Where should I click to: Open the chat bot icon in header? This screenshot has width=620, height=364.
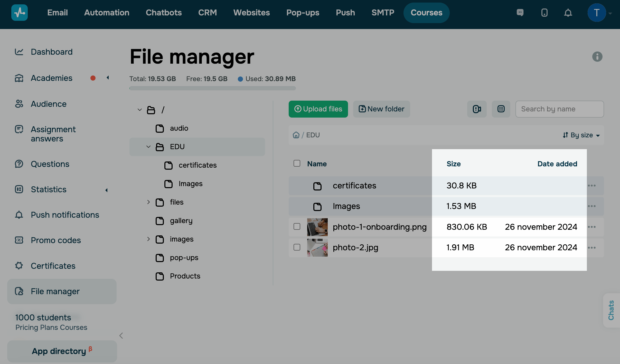(520, 13)
